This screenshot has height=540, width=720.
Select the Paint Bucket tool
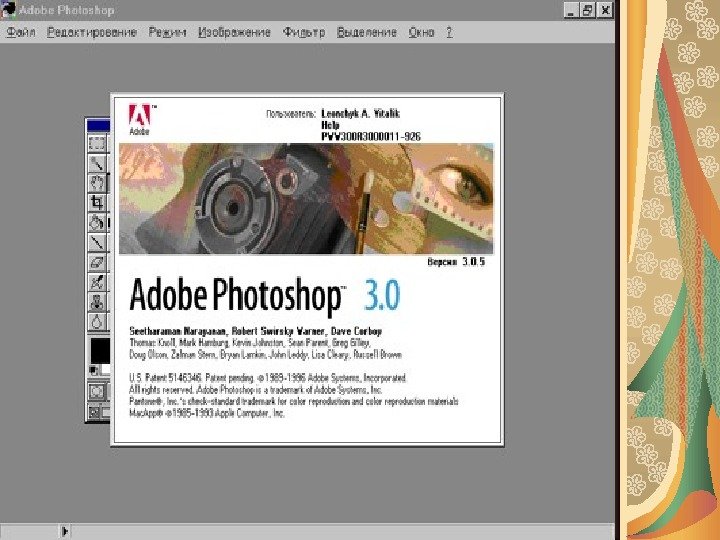(x=97, y=223)
